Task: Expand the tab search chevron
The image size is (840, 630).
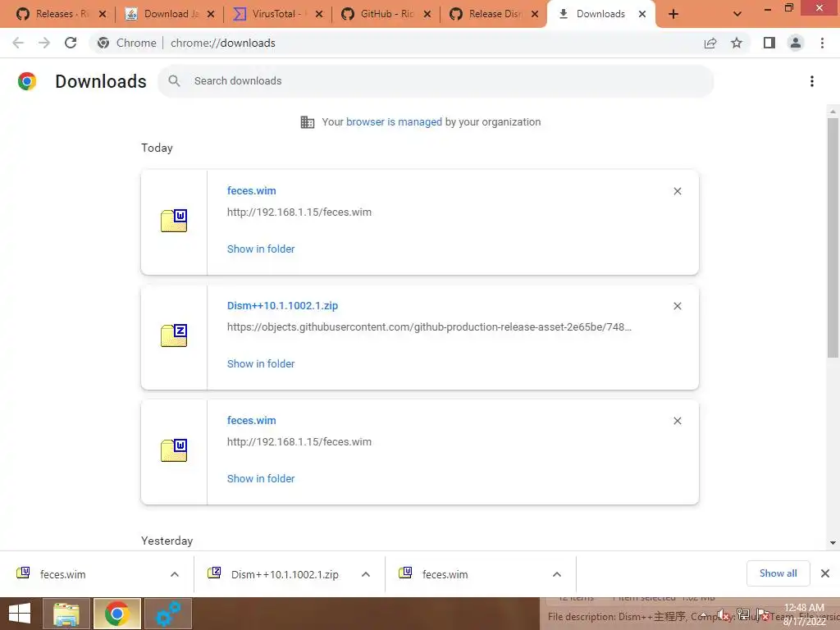Action: (737, 14)
